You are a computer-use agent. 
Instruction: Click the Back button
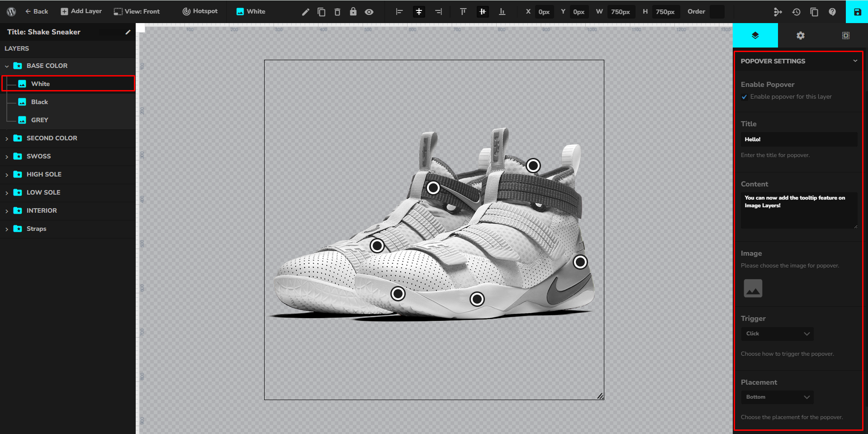[x=37, y=11]
